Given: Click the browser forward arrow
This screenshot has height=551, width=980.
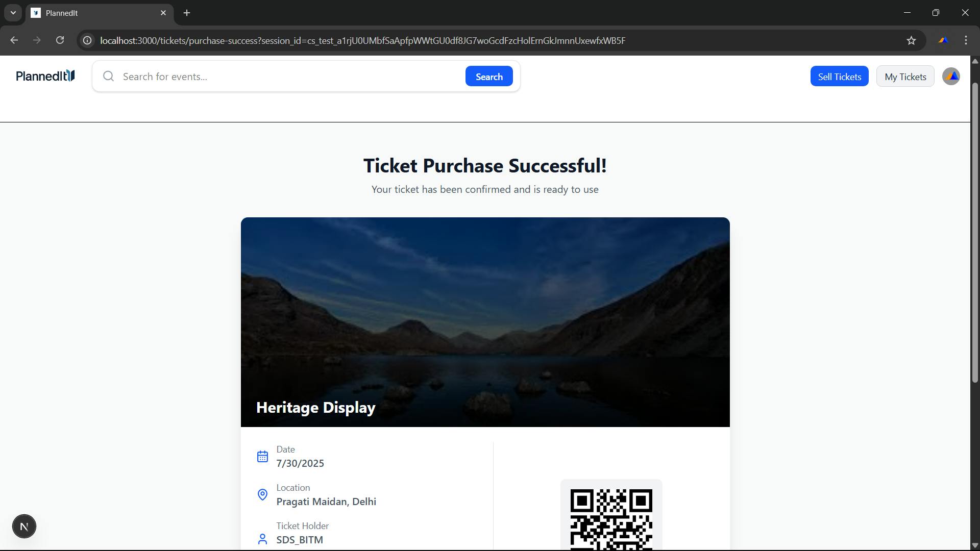Looking at the screenshot, I should 37,40.
